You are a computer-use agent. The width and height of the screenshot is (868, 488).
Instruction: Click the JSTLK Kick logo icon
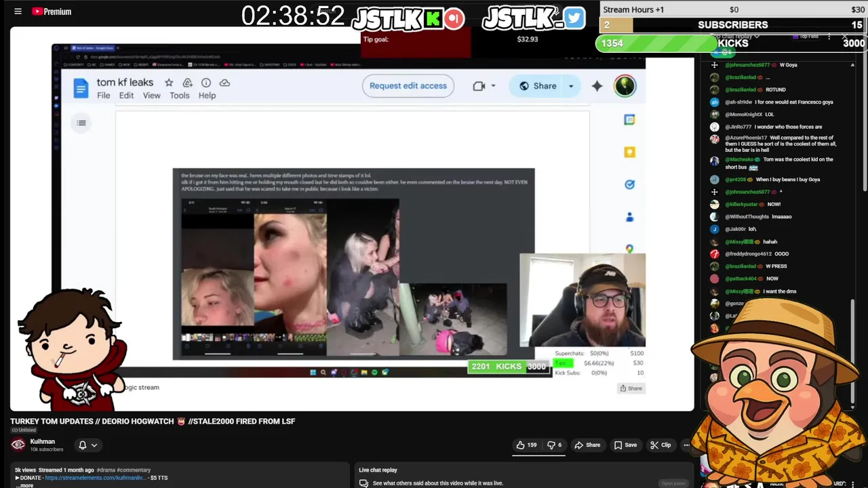pyautogui.click(x=433, y=18)
